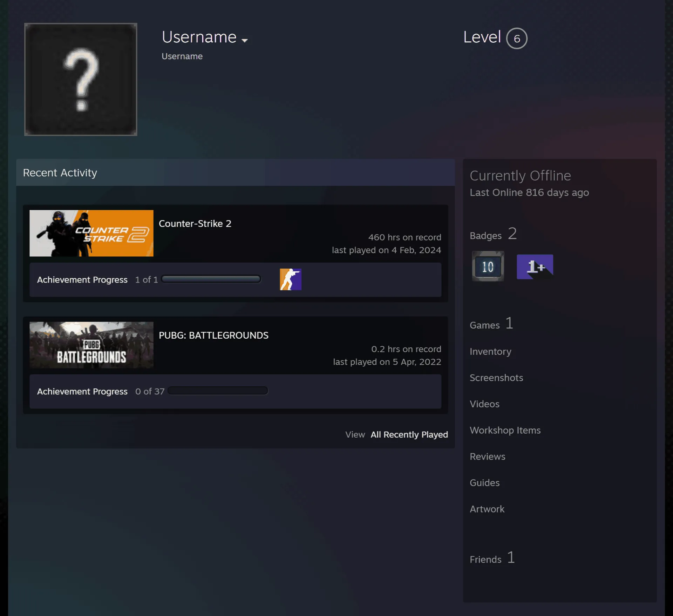Click the Counter-Strike achievement icon

(291, 279)
